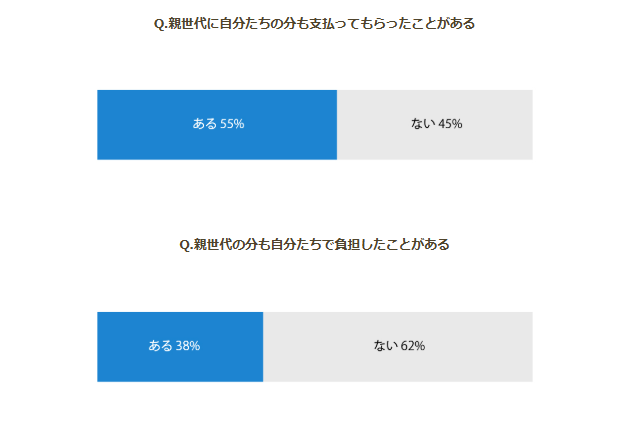Viewport: 621px width, 422px height.
Task: Click the 'ある 55%' label text
Action: [x=218, y=124]
